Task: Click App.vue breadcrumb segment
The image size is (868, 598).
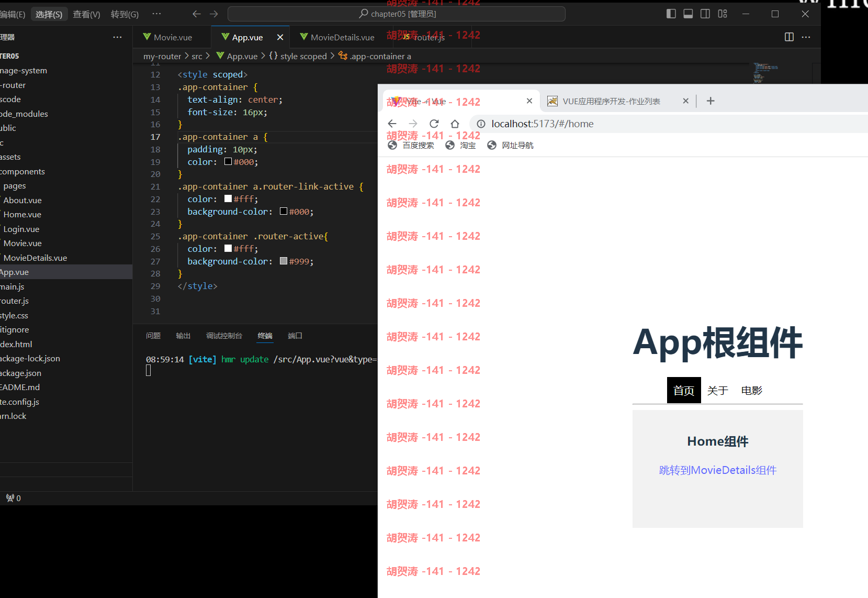Action: click(x=237, y=56)
